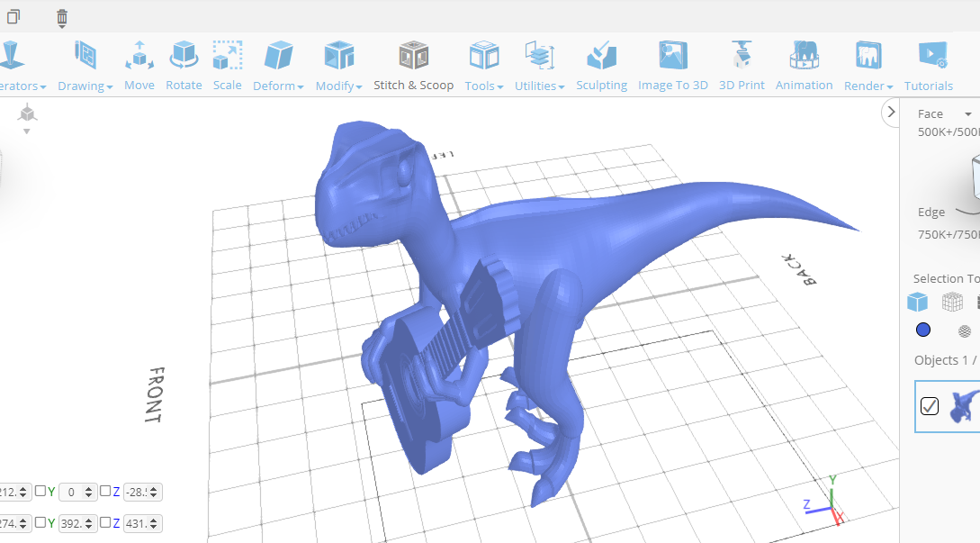This screenshot has height=543, width=980.
Task: Click the Deform cube icon
Action: pos(278,55)
